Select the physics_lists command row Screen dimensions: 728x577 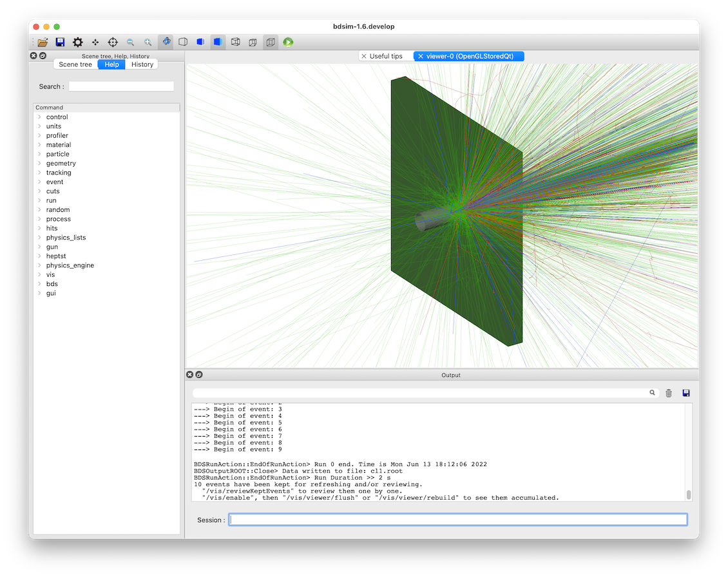click(106, 238)
